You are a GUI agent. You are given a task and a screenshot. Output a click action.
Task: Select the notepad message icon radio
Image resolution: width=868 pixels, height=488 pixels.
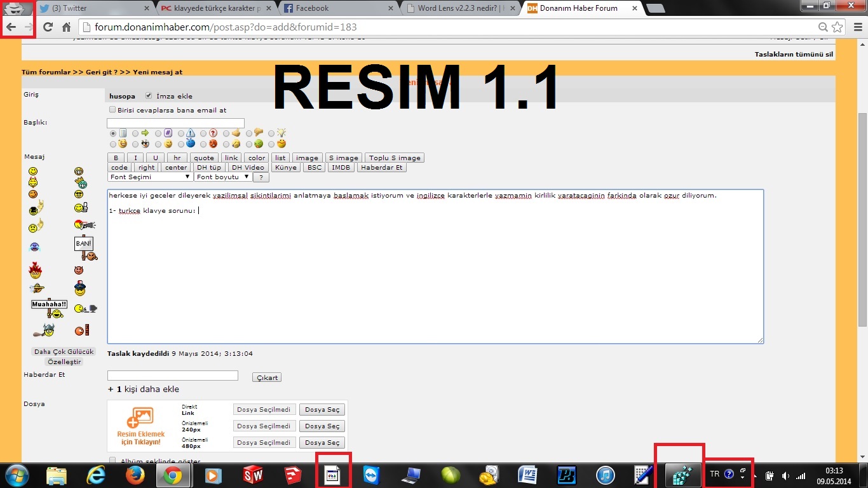coord(113,133)
